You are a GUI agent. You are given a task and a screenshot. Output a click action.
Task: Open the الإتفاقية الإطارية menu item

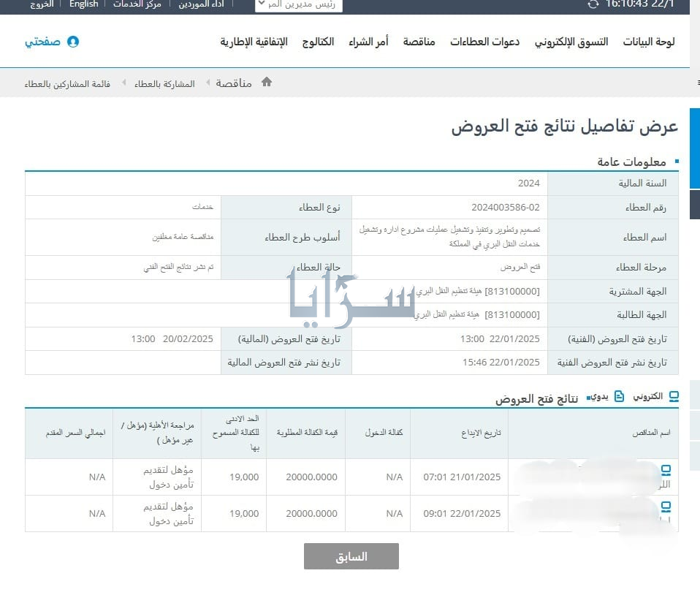(254, 42)
